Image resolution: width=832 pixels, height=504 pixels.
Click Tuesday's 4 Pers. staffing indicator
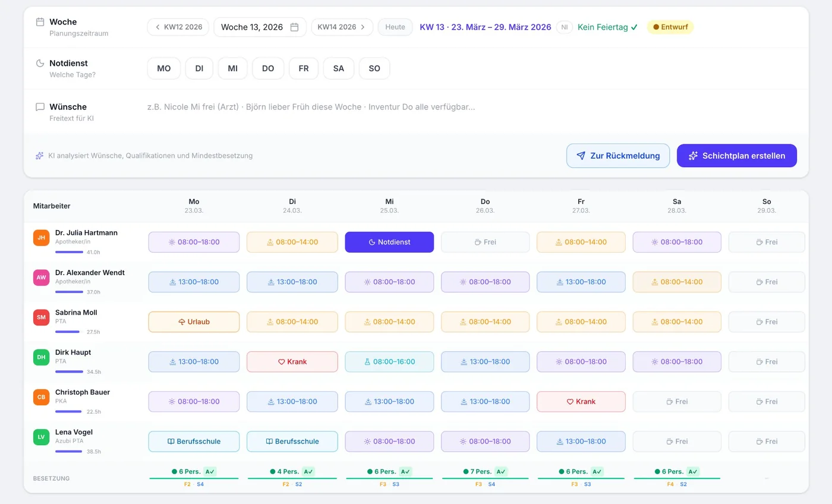284,471
